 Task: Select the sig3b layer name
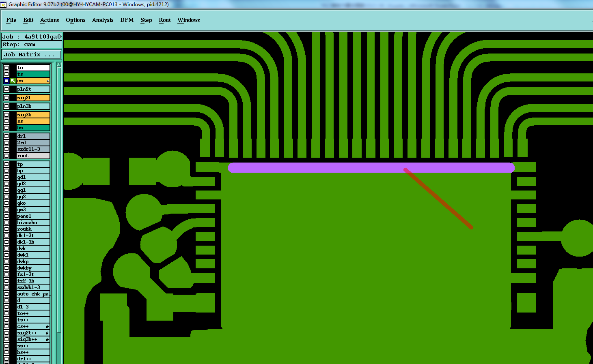pos(33,115)
